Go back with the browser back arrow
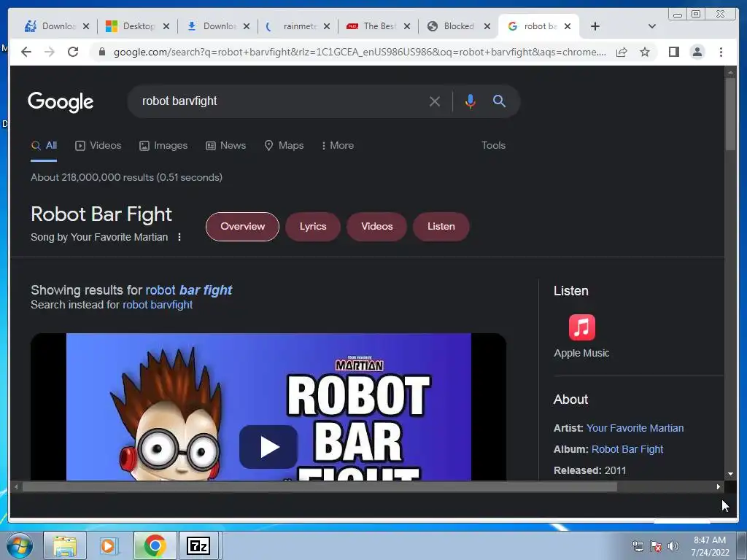This screenshot has width=747, height=560. pos(26,52)
